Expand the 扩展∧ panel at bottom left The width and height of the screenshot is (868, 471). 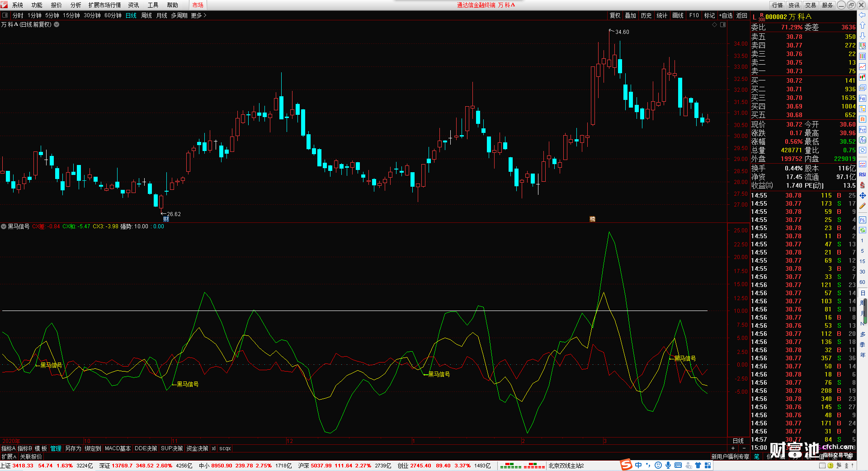(x=9, y=457)
